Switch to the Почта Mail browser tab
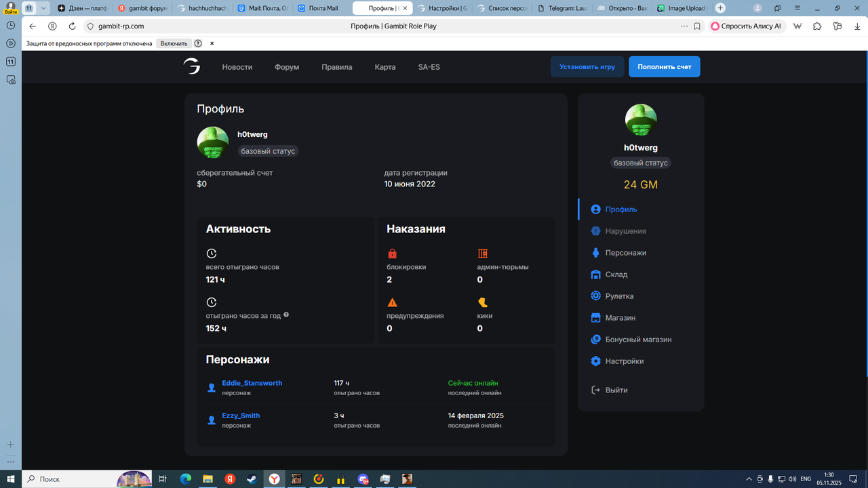The width and height of the screenshot is (868, 488). 322,8
